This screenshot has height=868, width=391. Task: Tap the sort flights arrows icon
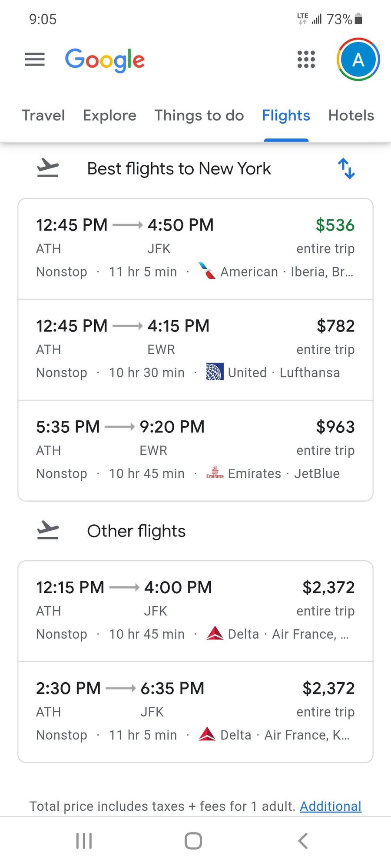(x=346, y=168)
